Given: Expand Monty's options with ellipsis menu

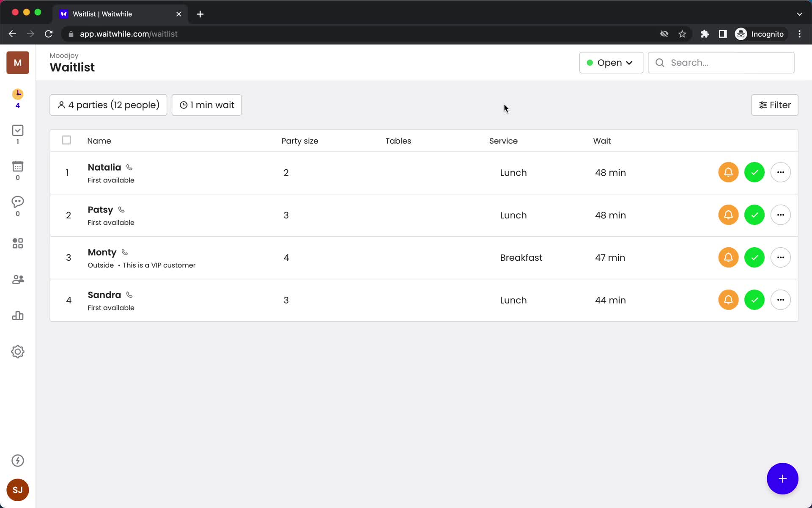Looking at the screenshot, I should click(x=780, y=257).
